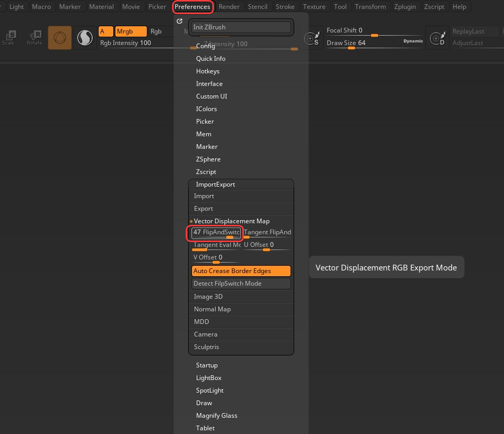
Task: Adjust the Tangent FlipAndSwitch slider
Action: (x=267, y=233)
